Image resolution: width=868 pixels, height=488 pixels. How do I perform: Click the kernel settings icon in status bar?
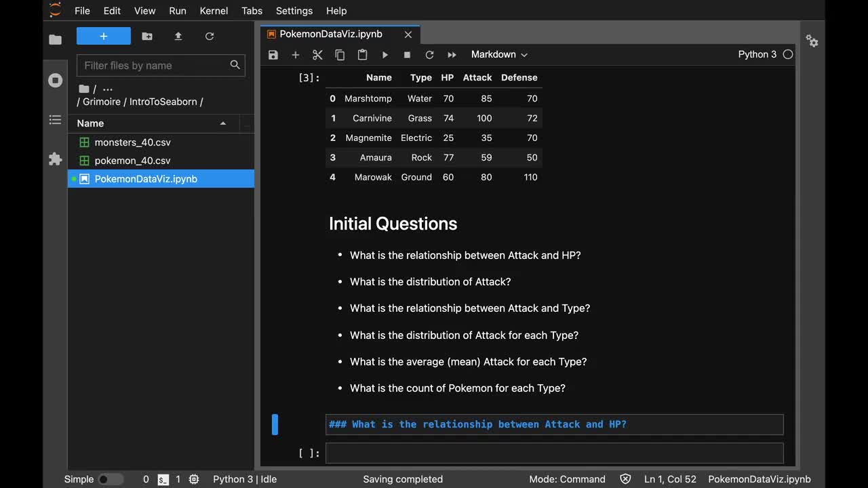(x=194, y=479)
